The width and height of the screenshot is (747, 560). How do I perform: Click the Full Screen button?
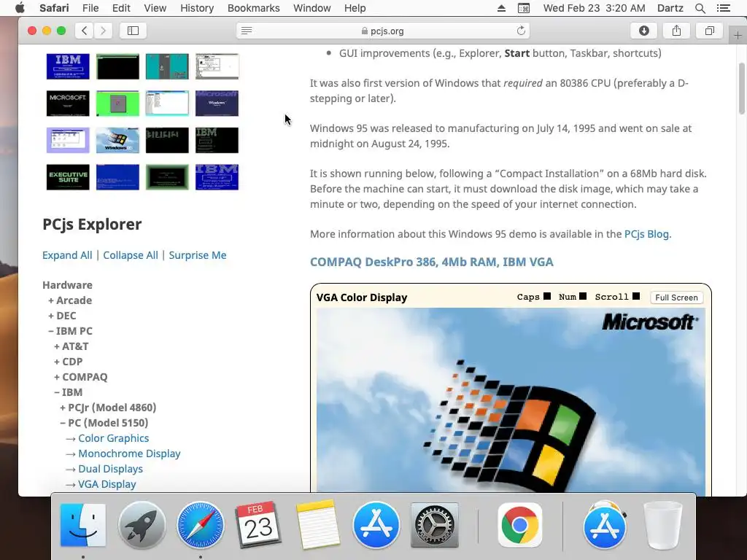[676, 297]
